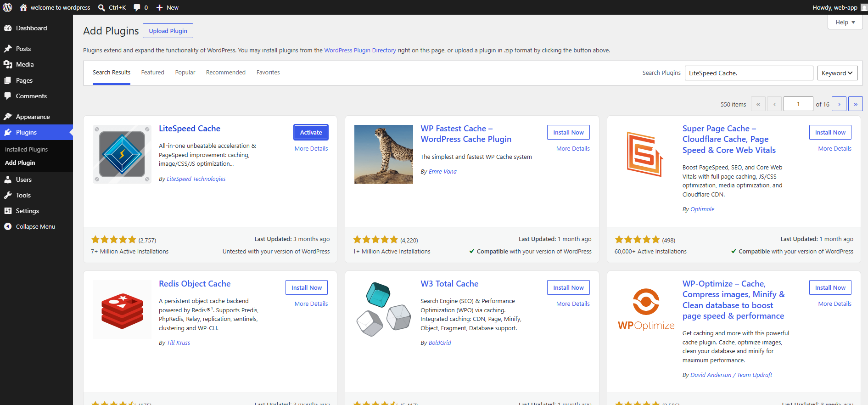Click the LiteSpeed Cache plugin logo
868x405 pixels.
(122, 154)
